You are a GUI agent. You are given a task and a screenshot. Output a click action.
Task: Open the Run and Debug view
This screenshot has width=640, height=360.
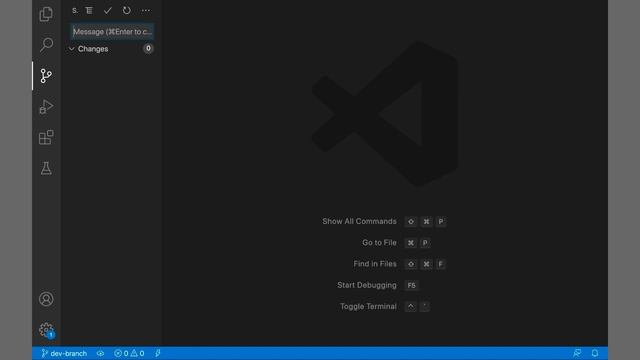point(46,107)
